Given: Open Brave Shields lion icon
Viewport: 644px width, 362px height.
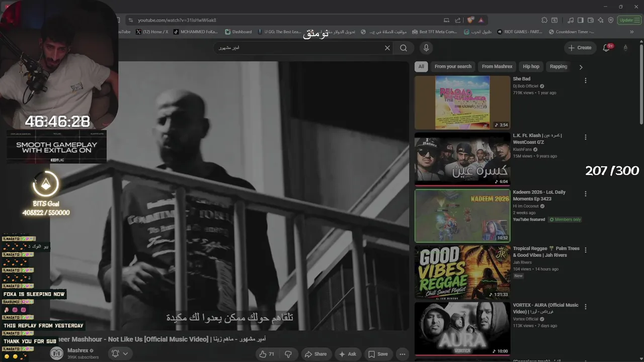Looking at the screenshot, I should 470,20.
